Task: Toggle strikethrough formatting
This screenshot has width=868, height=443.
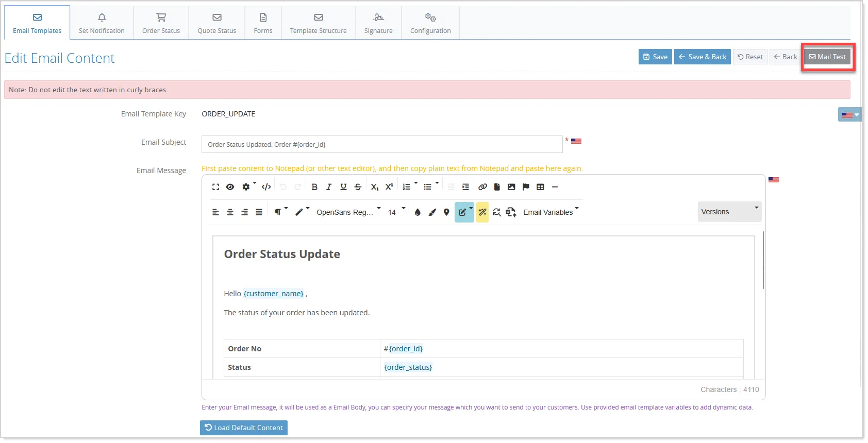Action: pyautogui.click(x=358, y=187)
